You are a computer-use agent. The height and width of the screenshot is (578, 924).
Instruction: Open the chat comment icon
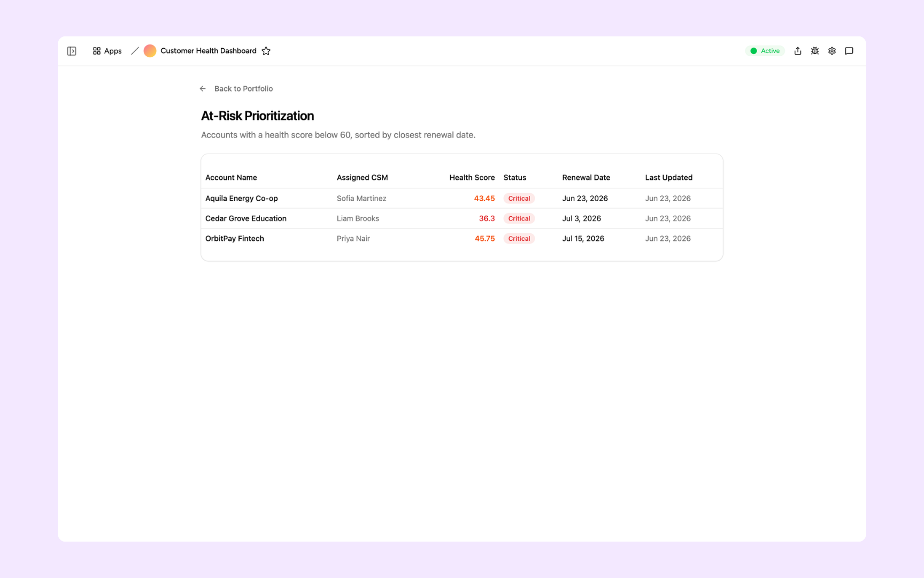[849, 51]
